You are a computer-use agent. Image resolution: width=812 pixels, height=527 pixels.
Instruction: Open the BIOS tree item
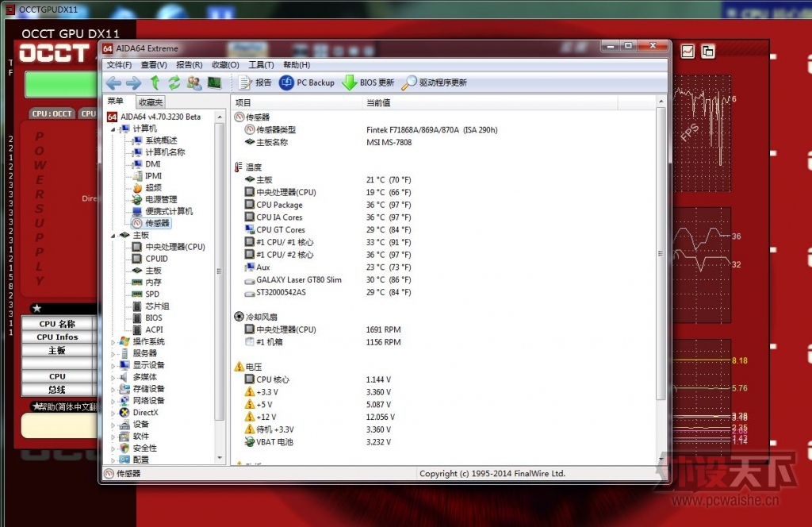tap(153, 317)
